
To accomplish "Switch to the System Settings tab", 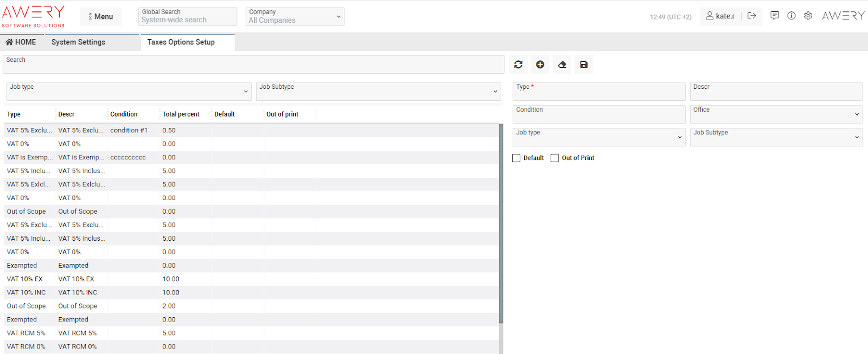I will coord(78,42).
